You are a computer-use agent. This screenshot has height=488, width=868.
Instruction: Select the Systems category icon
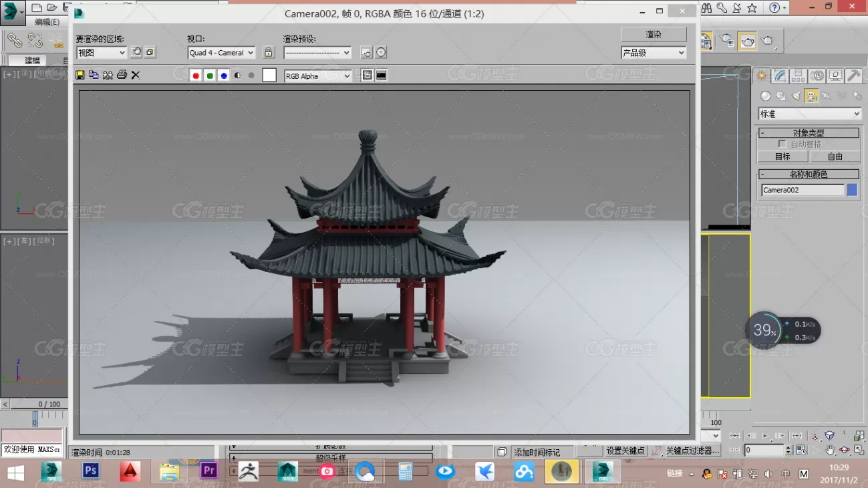857,96
